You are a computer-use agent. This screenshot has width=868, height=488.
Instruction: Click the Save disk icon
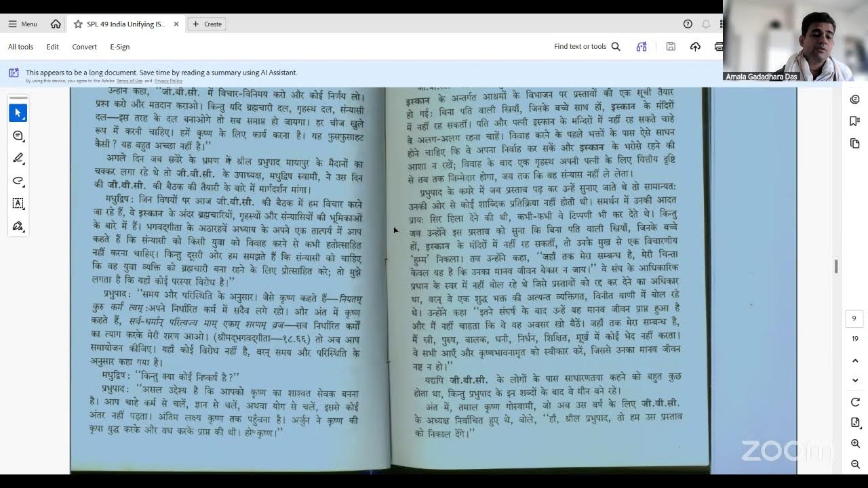(x=671, y=46)
